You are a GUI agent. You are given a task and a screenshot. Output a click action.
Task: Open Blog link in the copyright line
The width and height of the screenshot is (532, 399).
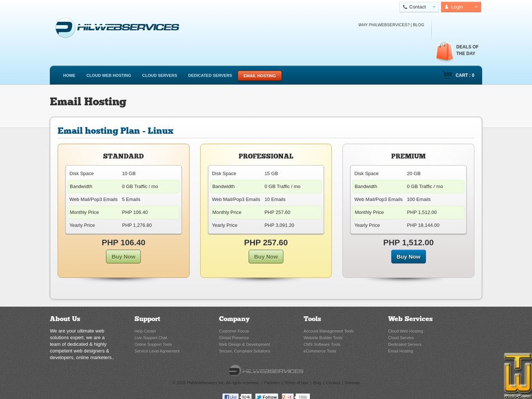pyautogui.click(x=317, y=383)
